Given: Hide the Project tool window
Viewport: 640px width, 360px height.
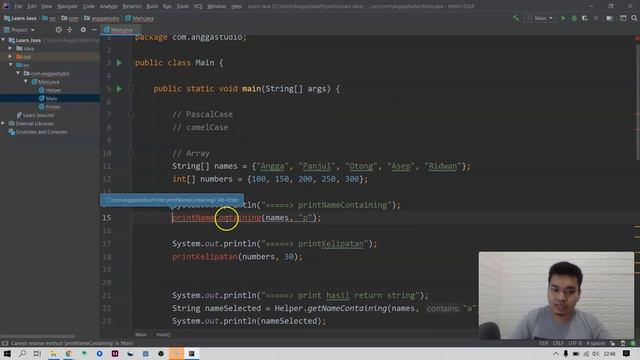Looking at the screenshot, I should tap(94, 30).
